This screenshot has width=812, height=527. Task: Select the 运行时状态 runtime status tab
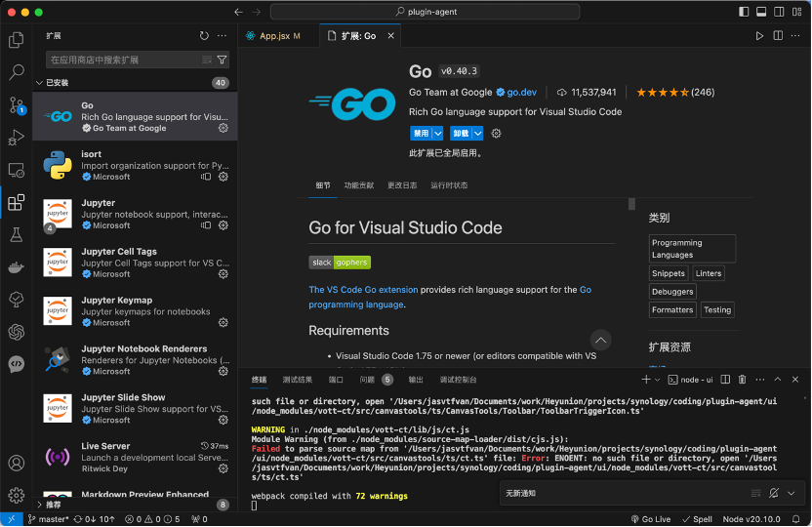[449, 185]
